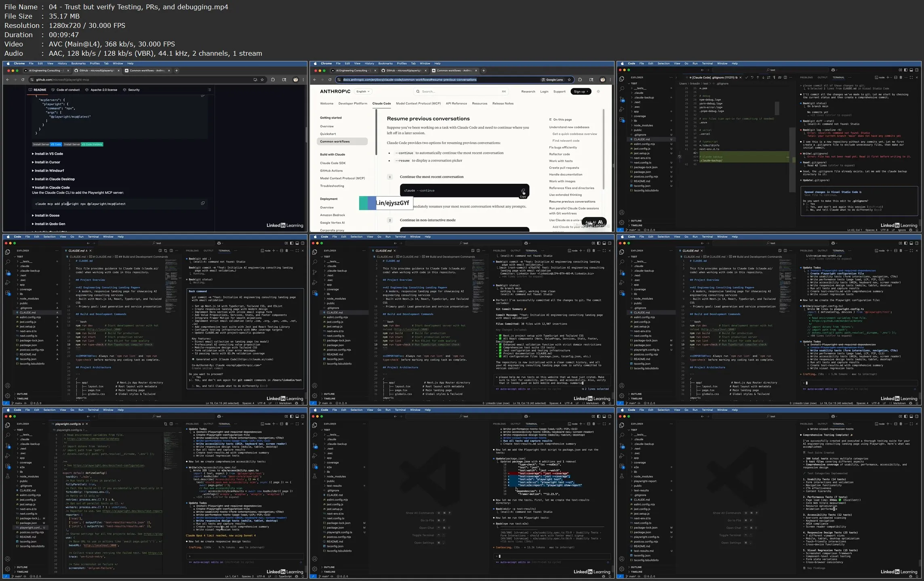Image resolution: width=924 pixels, height=581 pixels.
Task: Click Copy on claude --continue code block
Action: (x=523, y=191)
